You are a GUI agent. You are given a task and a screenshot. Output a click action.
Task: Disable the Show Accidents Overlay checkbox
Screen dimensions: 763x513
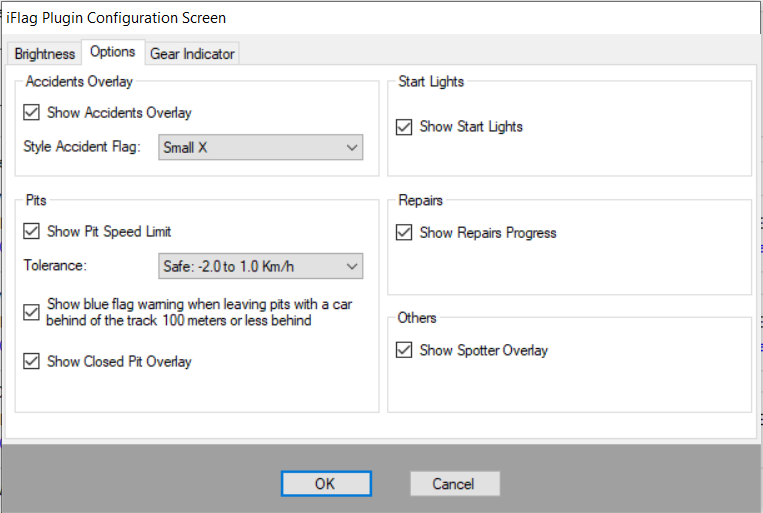(x=32, y=113)
